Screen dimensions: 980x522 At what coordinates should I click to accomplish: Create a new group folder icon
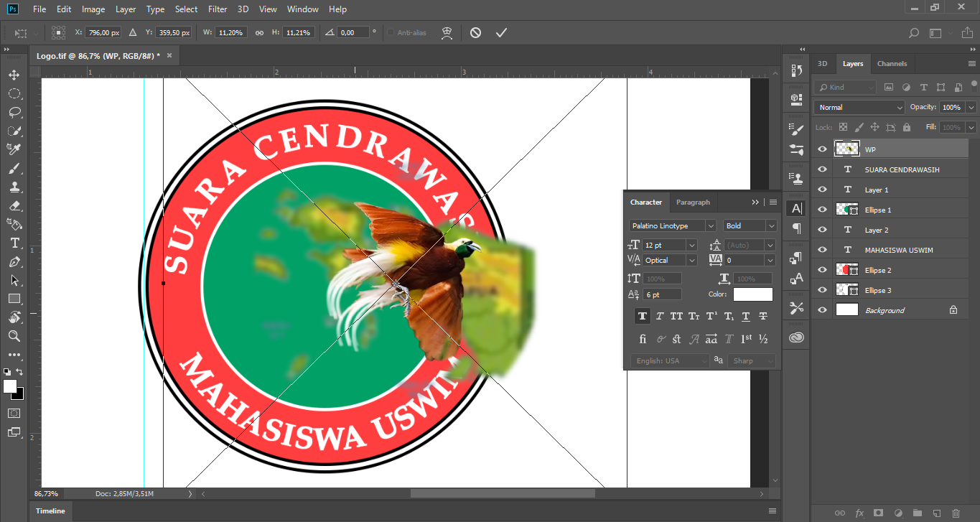point(917,513)
